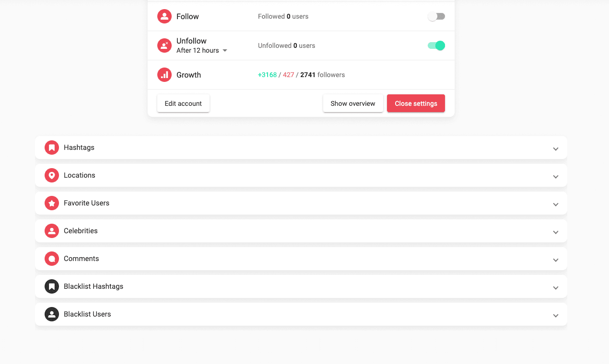
Task: Click the Blacklist Users dark person icon
Action: (x=52, y=314)
